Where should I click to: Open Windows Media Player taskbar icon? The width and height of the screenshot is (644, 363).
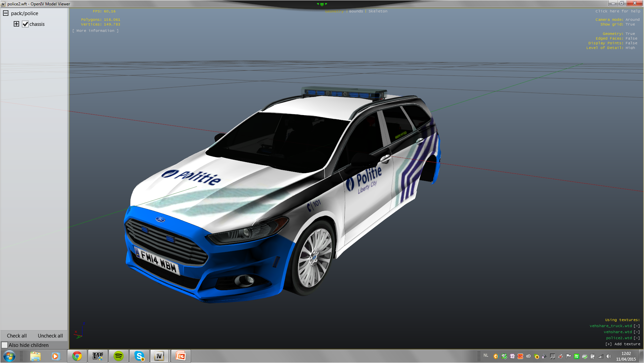click(x=55, y=356)
